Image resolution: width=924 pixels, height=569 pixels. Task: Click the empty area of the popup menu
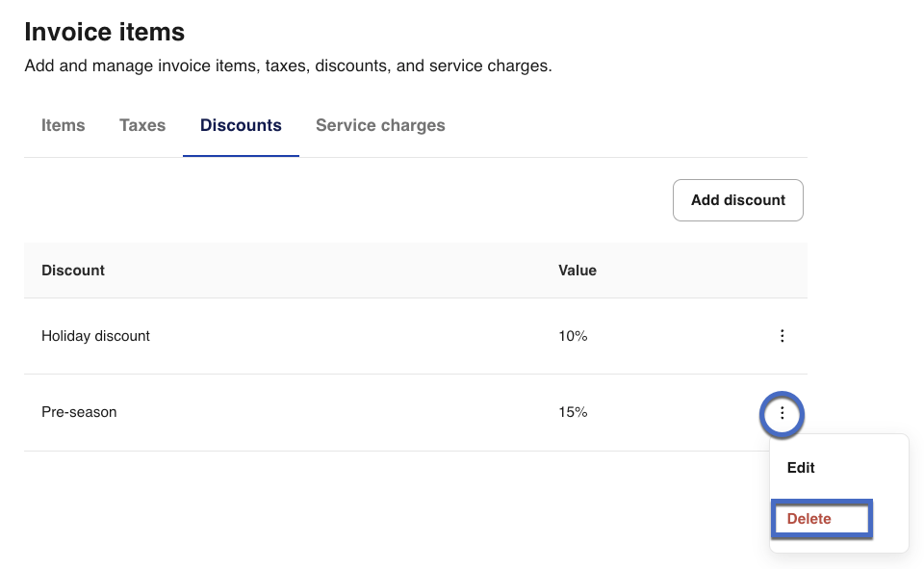coord(866,468)
